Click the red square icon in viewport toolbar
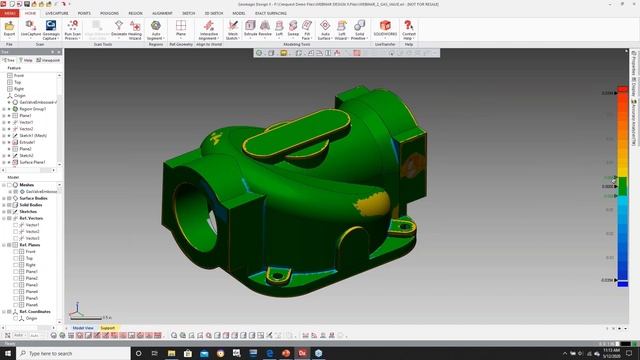Image resolution: width=640 pixels, height=360 pixels. coord(357,53)
